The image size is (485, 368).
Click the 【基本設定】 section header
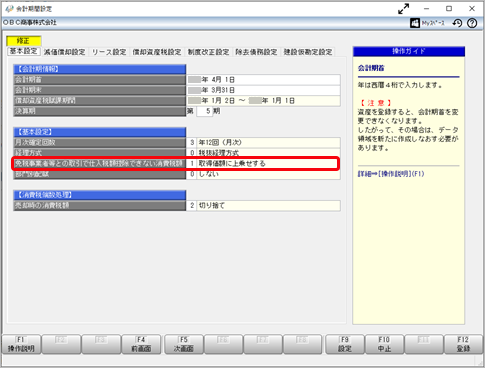point(100,132)
